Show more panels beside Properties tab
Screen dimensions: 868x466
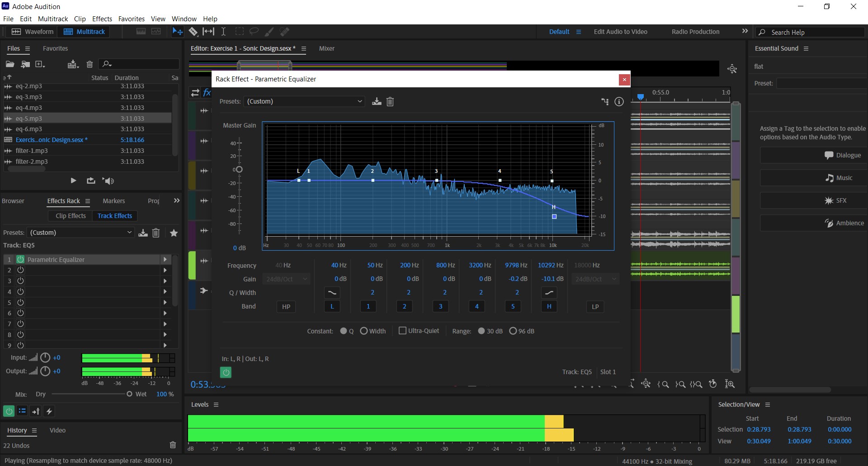(x=177, y=201)
